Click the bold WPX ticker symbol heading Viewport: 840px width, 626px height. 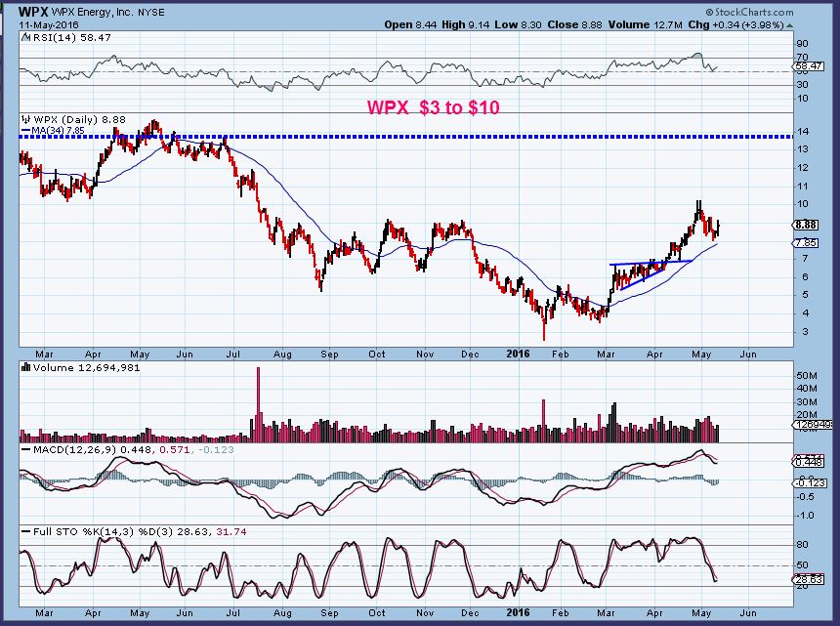pos(34,12)
